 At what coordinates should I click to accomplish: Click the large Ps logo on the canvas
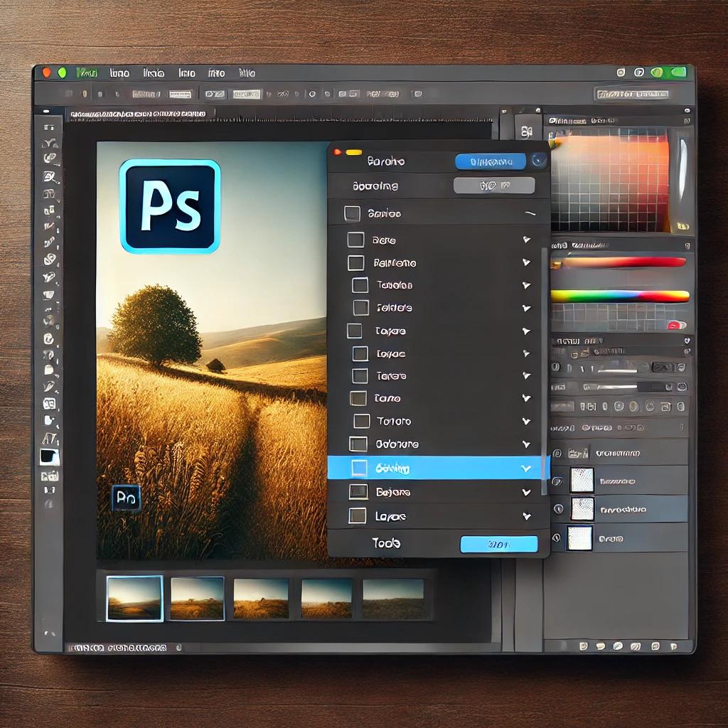(x=170, y=207)
